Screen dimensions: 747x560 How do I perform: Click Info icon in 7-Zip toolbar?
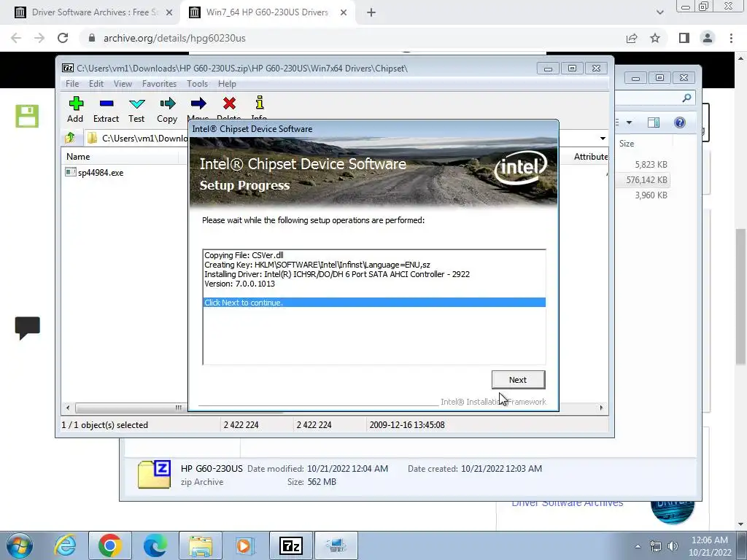259,103
